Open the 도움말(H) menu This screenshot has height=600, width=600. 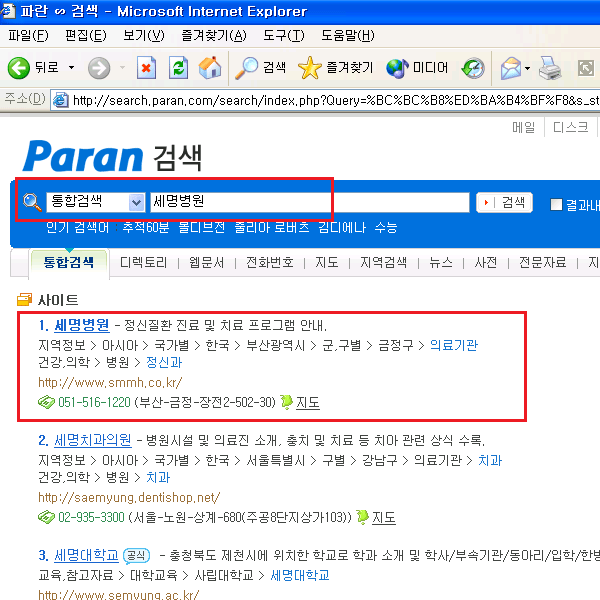tap(347, 36)
